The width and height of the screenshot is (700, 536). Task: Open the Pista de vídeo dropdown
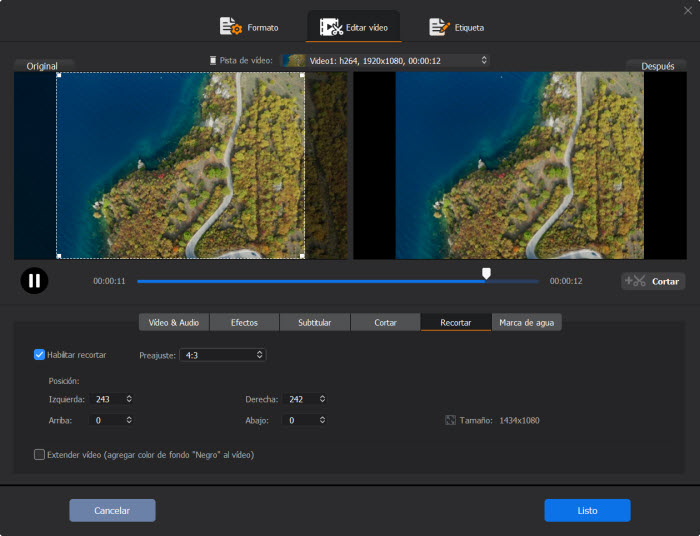click(x=385, y=60)
